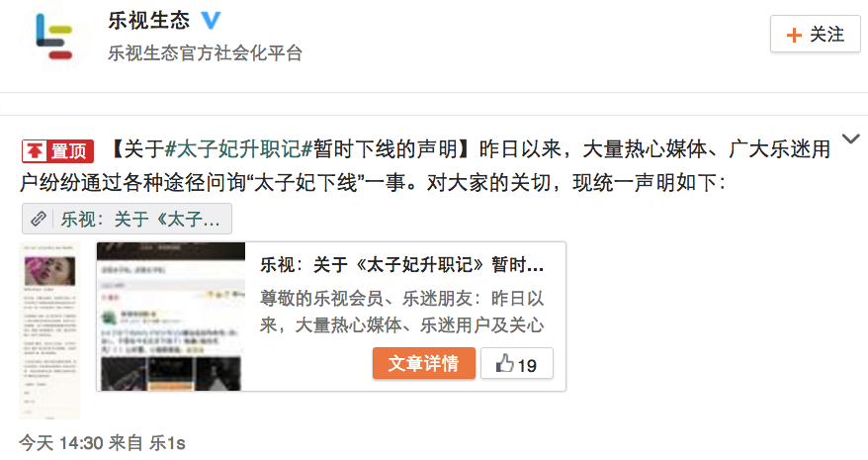Open the 乐视生态 profile avatar logo
Image resolution: width=868 pixels, height=460 pixels.
53,37
